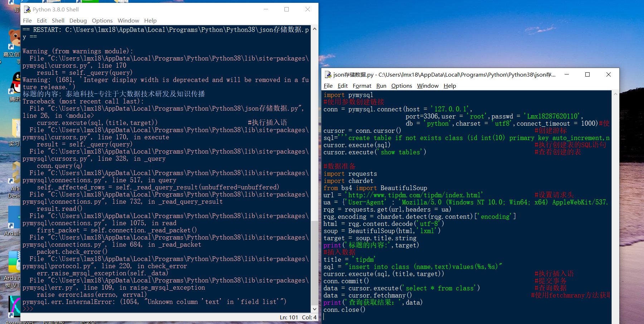Click editor scrollbar up arrow
The width and height of the screenshot is (644, 324).
pyautogui.click(x=615, y=94)
